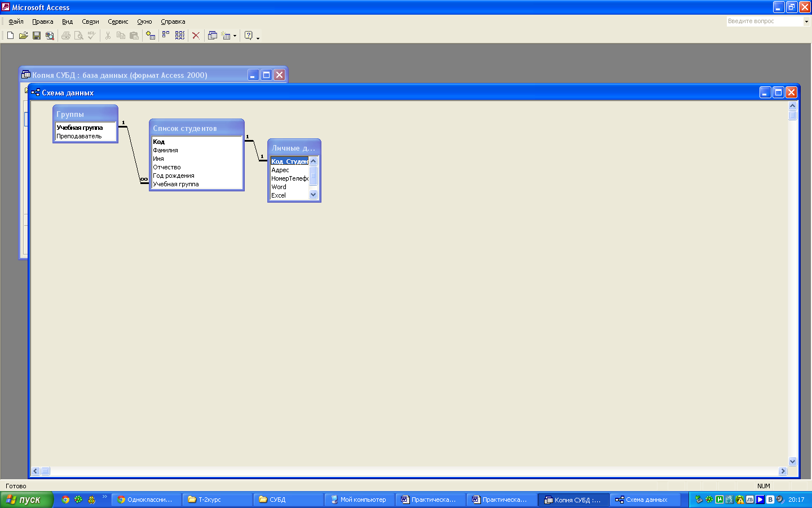Select 'НомерТелефона' field in Личные данные table

click(289, 178)
